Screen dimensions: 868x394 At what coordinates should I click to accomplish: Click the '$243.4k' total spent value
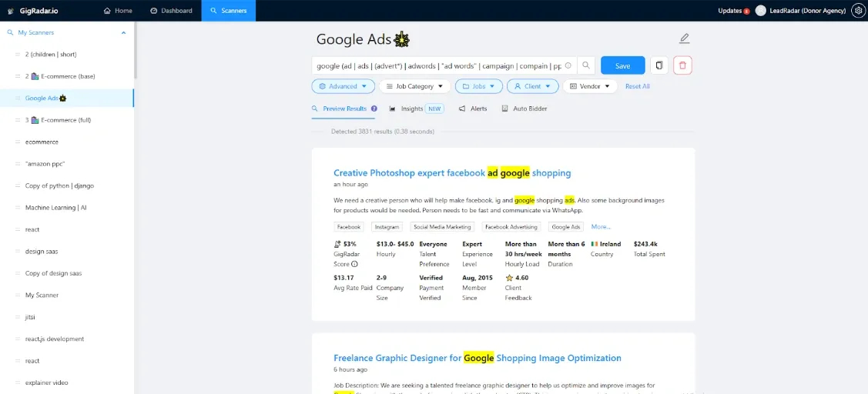point(645,244)
